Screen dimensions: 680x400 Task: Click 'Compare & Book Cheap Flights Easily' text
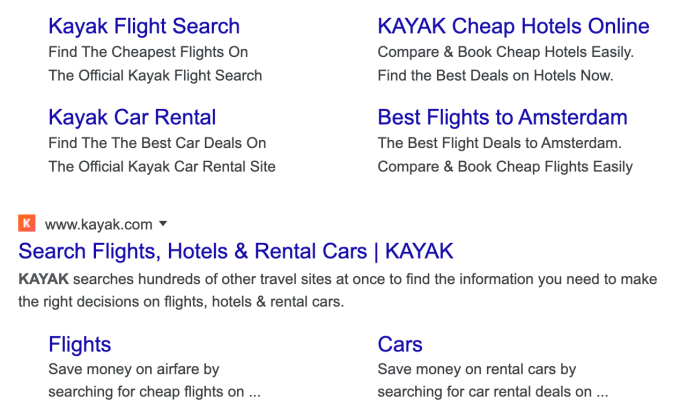point(505,167)
